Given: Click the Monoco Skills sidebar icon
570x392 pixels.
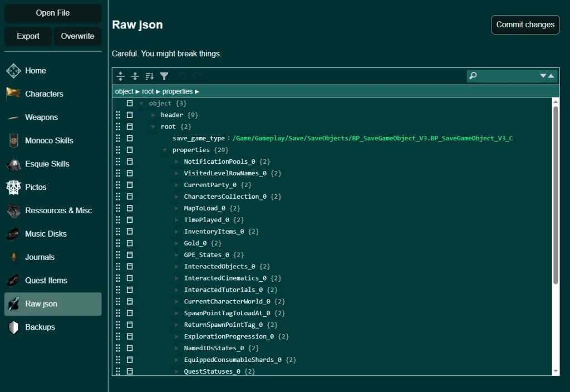Looking at the screenshot, I should (13, 141).
